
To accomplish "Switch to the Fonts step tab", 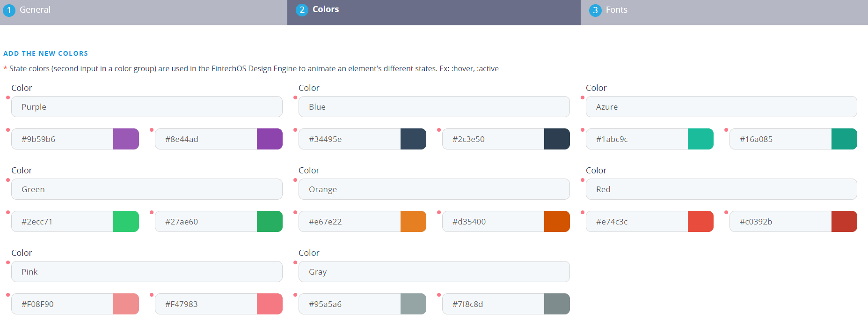I will click(616, 10).
